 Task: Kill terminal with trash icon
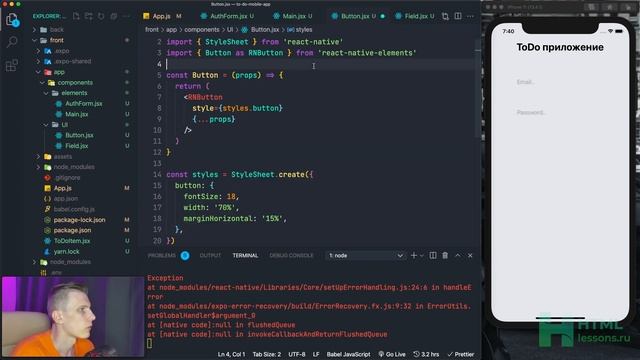point(445,256)
